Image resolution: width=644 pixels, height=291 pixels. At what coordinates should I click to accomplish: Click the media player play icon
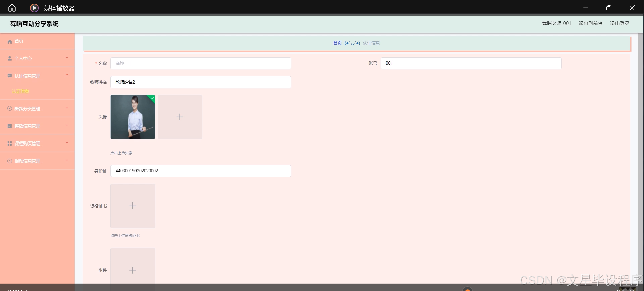pyautogui.click(x=34, y=8)
